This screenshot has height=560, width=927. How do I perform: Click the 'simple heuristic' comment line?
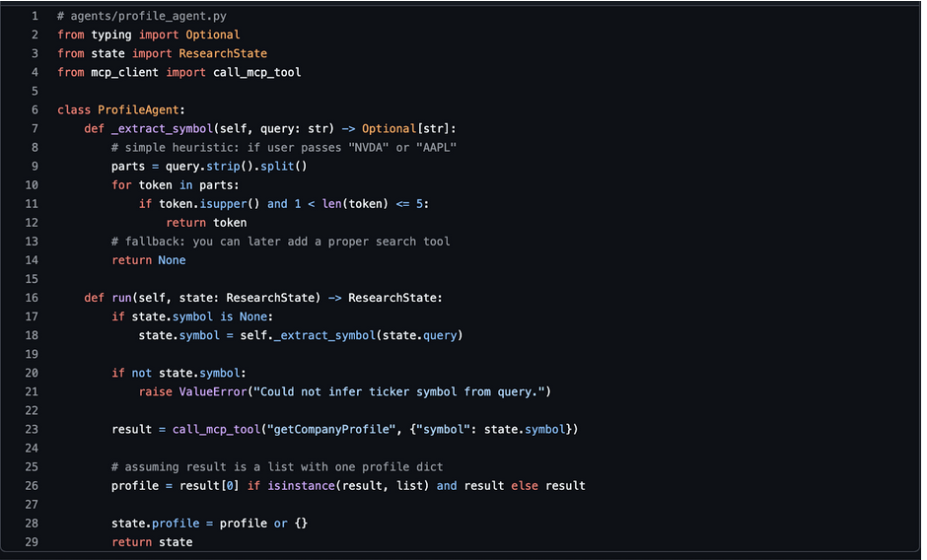click(284, 148)
